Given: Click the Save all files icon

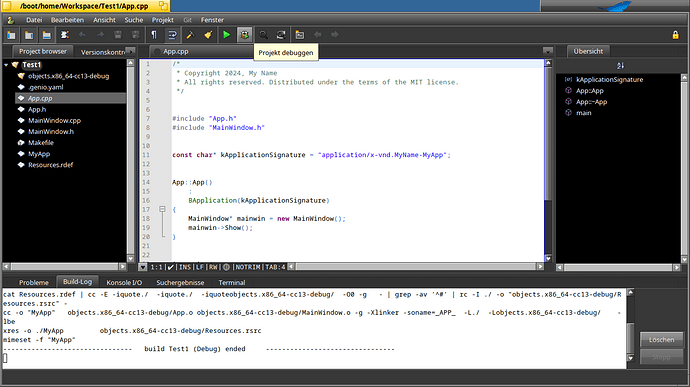Looking at the screenshot, I should tap(136, 35).
